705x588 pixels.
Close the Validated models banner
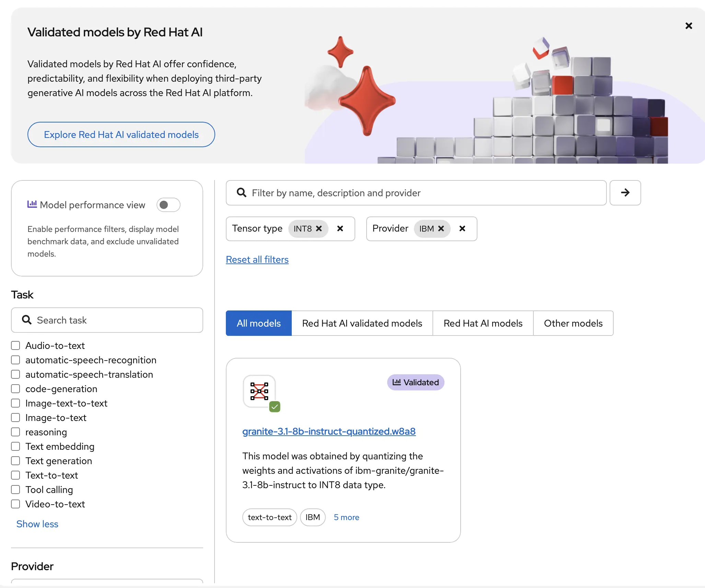[x=689, y=26]
